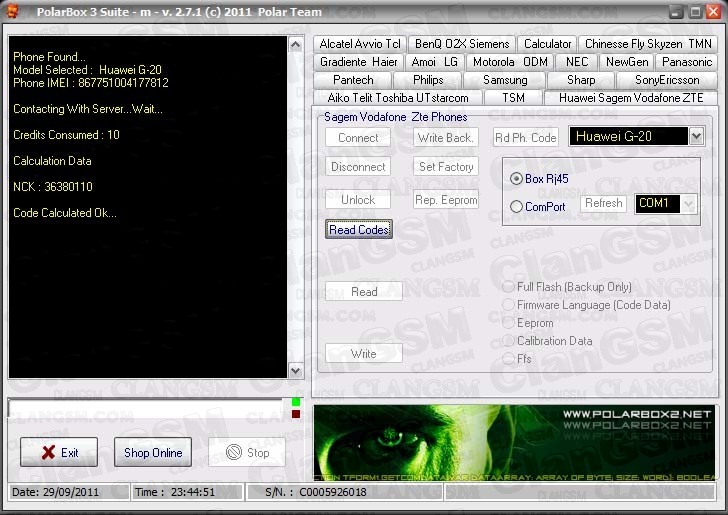Click the Set Factory button
This screenshot has height=515, width=728.
click(x=446, y=167)
